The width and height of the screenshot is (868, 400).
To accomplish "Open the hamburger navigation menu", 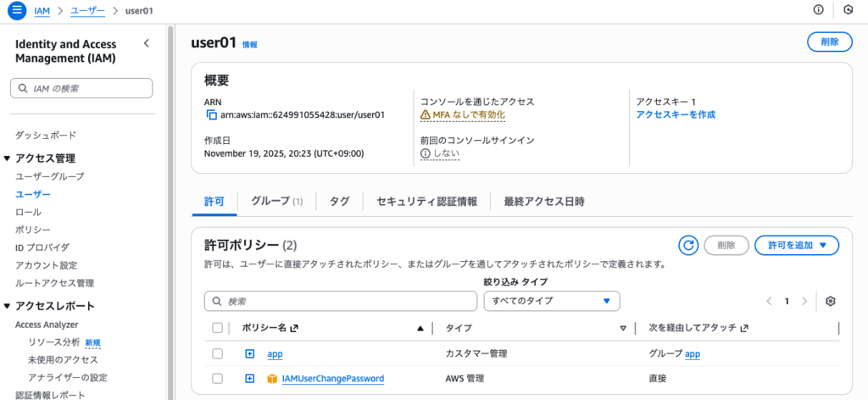I will tap(17, 10).
